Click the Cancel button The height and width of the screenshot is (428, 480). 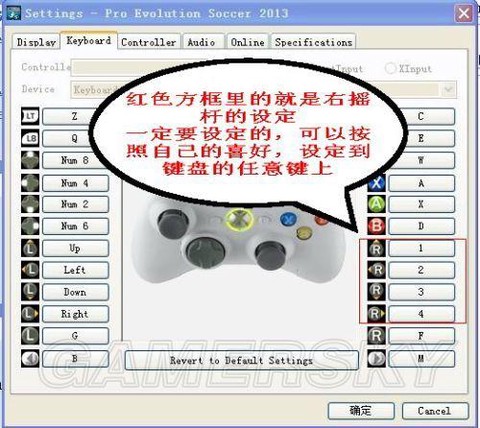point(435,411)
